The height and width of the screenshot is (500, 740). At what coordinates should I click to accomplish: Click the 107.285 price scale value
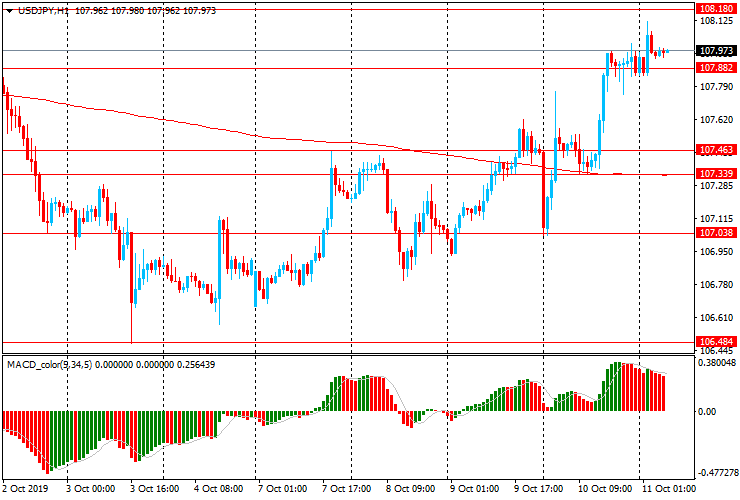pyautogui.click(x=716, y=186)
